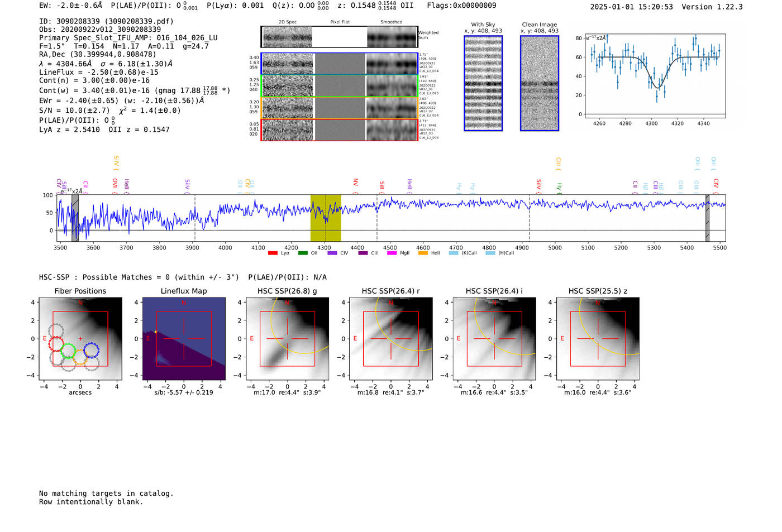Viewport: 782px width, 532px height.
Task: Click the 'Flags:0x00000009' text
Action: [461, 6]
